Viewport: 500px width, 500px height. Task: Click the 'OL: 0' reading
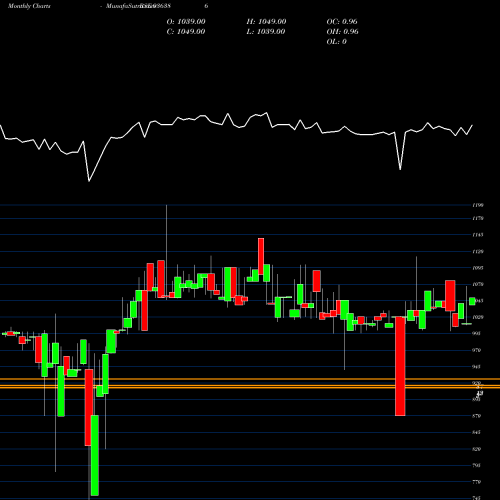(x=337, y=42)
